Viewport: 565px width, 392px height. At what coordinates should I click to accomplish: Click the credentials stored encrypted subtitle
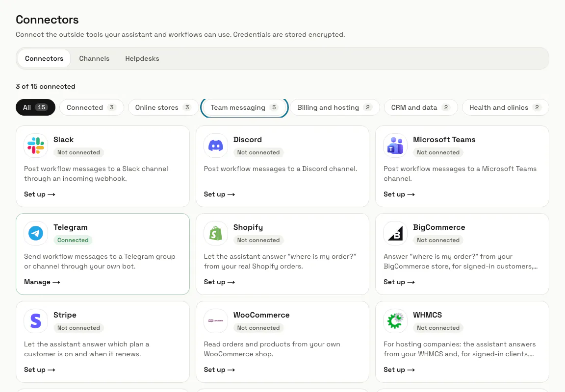tap(180, 35)
